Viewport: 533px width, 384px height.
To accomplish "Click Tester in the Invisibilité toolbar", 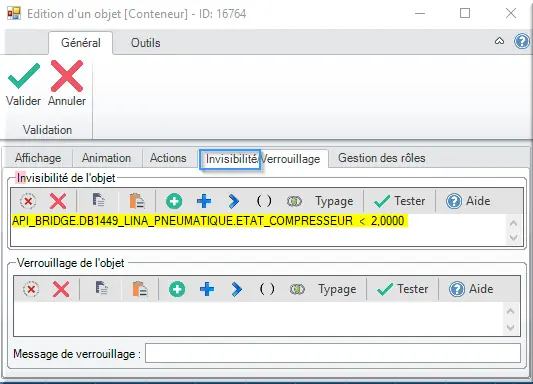I will tap(399, 201).
